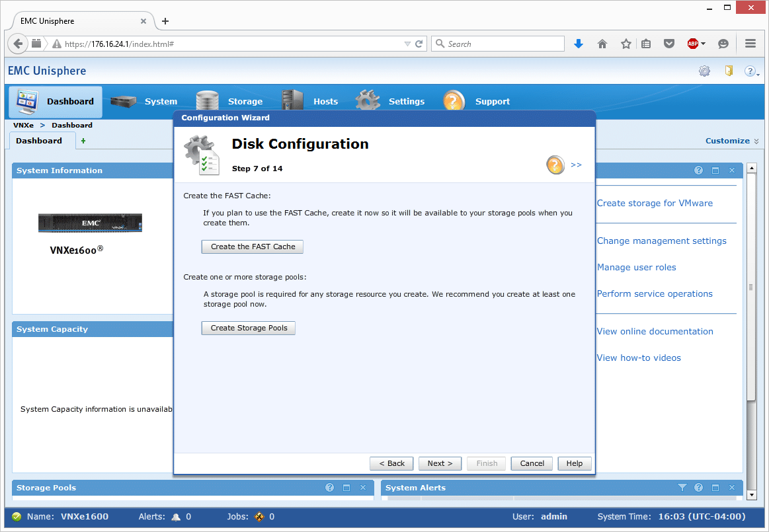Expand the wizard help panel via >> arrows
This screenshot has height=532, width=769.
[577, 165]
